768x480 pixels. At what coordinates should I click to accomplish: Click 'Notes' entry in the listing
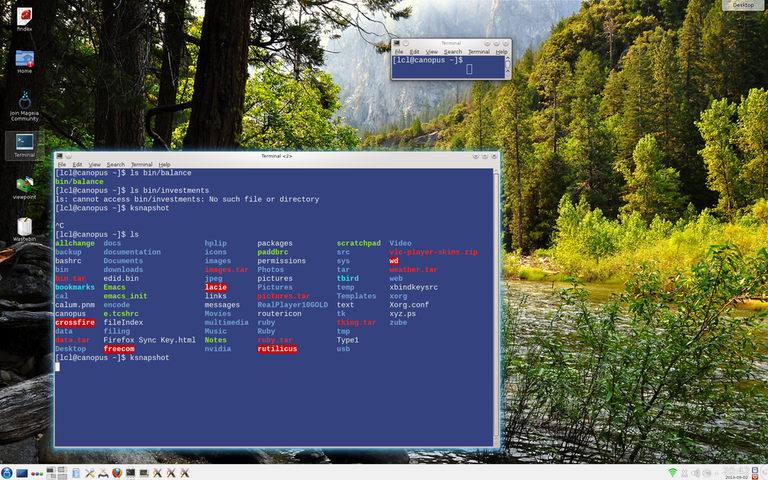(216, 340)
